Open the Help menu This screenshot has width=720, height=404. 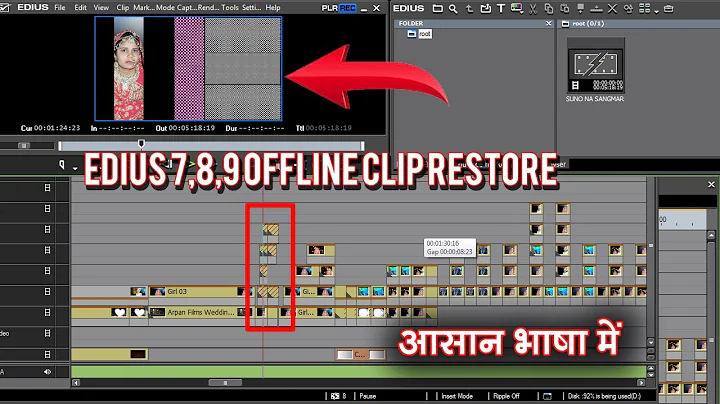pyautogui.click(x=273, y=8)
